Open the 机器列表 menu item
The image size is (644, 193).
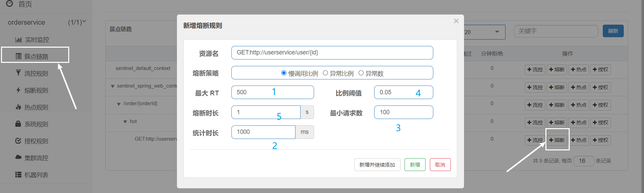tap(36, 175)
